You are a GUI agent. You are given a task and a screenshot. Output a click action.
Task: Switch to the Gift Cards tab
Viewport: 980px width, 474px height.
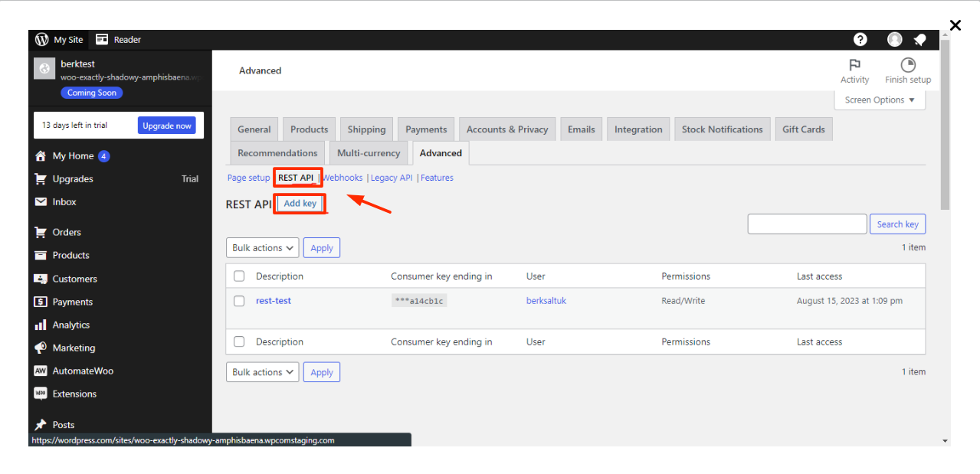(804, 129)
